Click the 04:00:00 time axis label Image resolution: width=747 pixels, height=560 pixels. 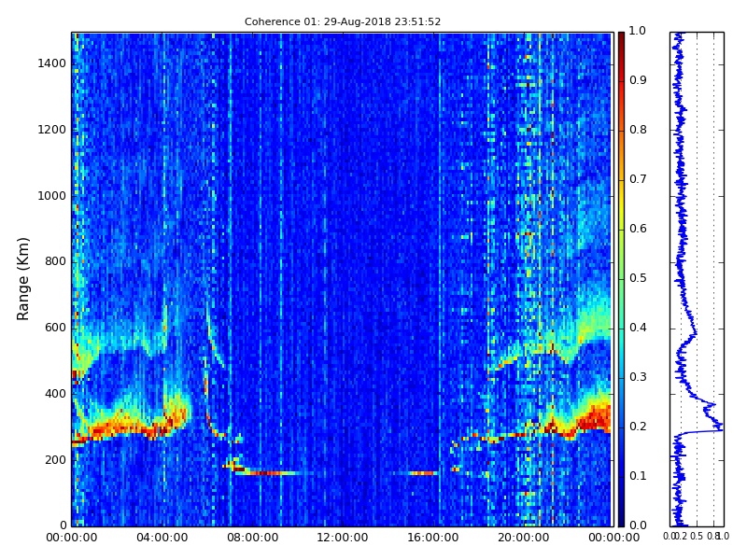162,538
